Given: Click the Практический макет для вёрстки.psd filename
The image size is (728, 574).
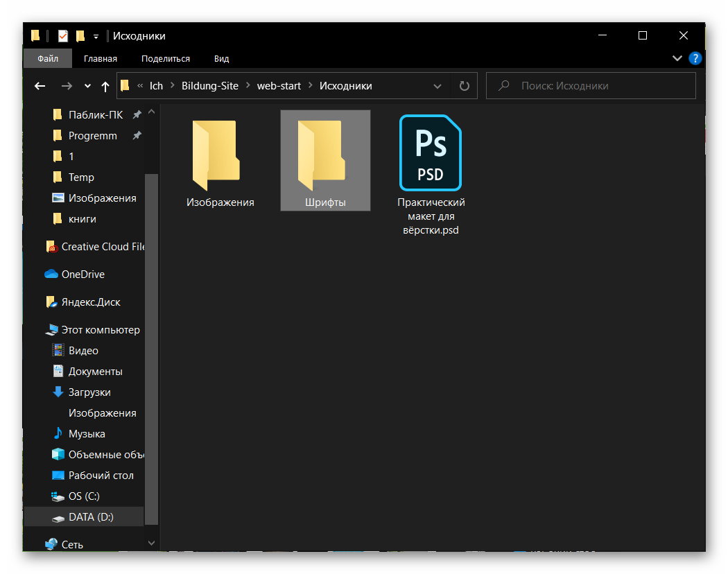Looking at the screenshot, I should [431, 216].
